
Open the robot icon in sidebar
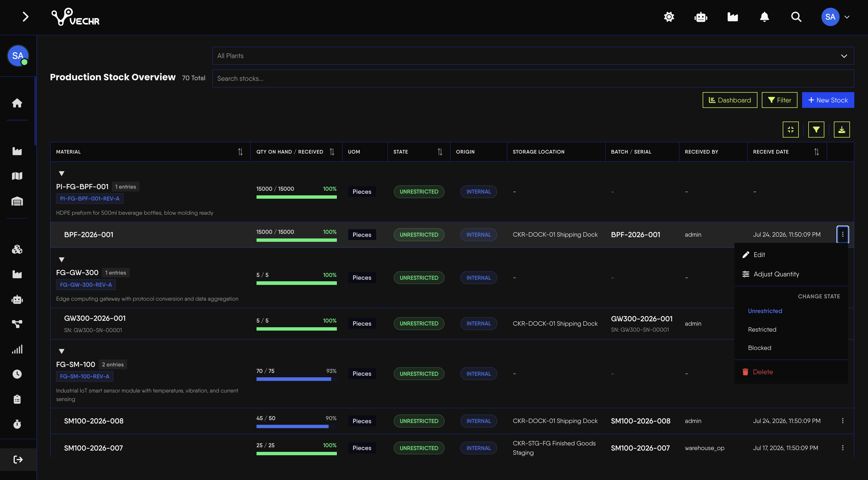[17, 299]
